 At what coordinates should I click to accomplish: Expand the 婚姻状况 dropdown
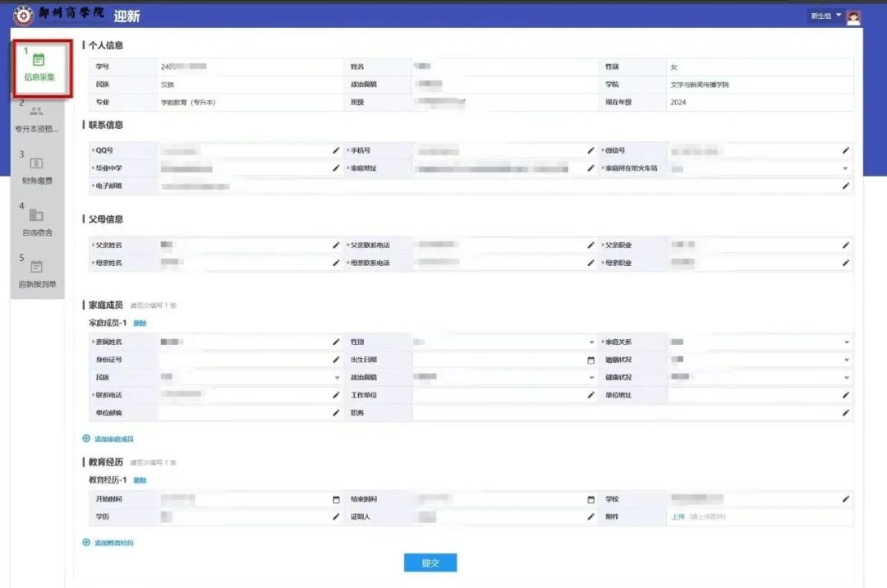point(845,360)
